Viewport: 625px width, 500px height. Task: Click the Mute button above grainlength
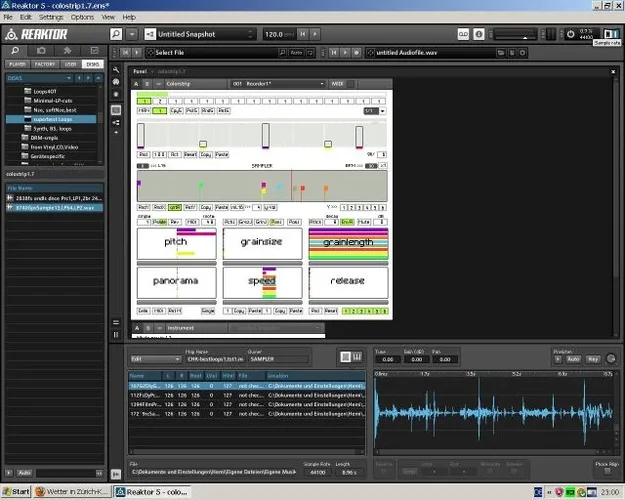364,222
